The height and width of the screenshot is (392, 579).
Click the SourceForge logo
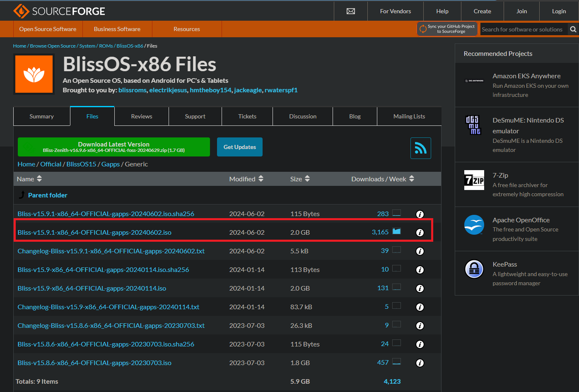click(59, 11)
